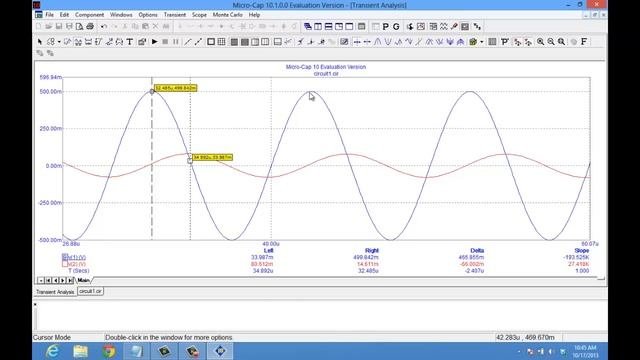Click the Print Preview toolbar icon
The image size is (640, 360).
tap(80, 27)
